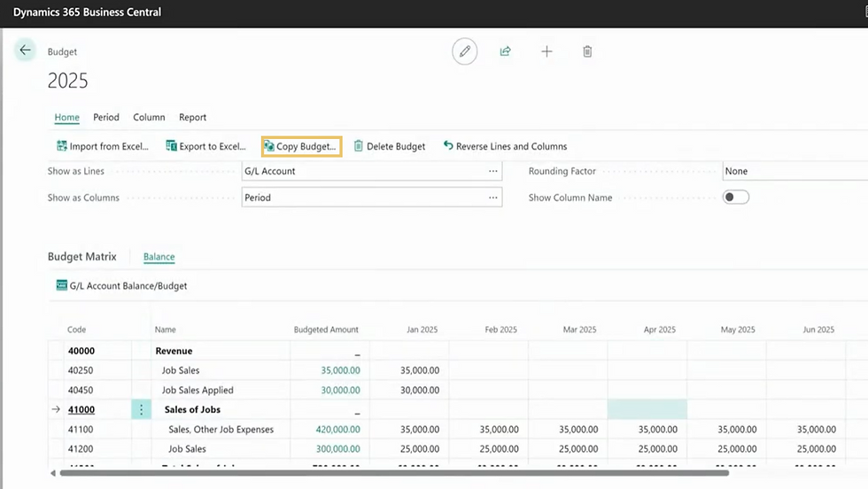Image resolution: width=868 pixels, height=489 pixels.
Task: Click the plus icon to add new
Action: [546, 51]
